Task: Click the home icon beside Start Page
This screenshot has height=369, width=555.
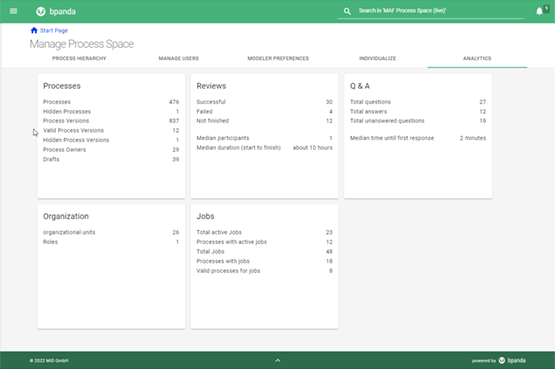Action: [x=34, y=30]
